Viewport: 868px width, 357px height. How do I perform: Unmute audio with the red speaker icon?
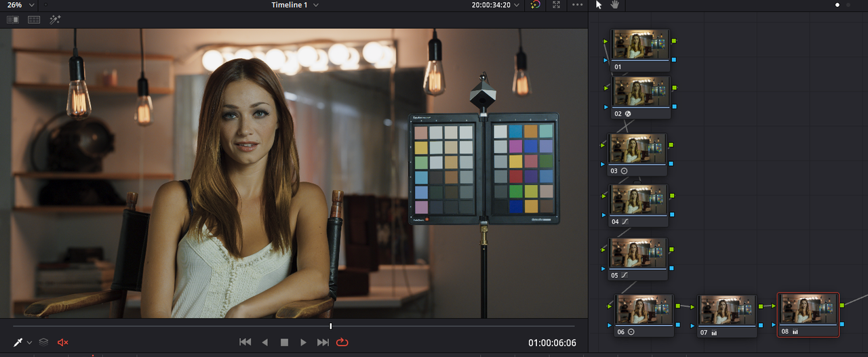point(63,343)
